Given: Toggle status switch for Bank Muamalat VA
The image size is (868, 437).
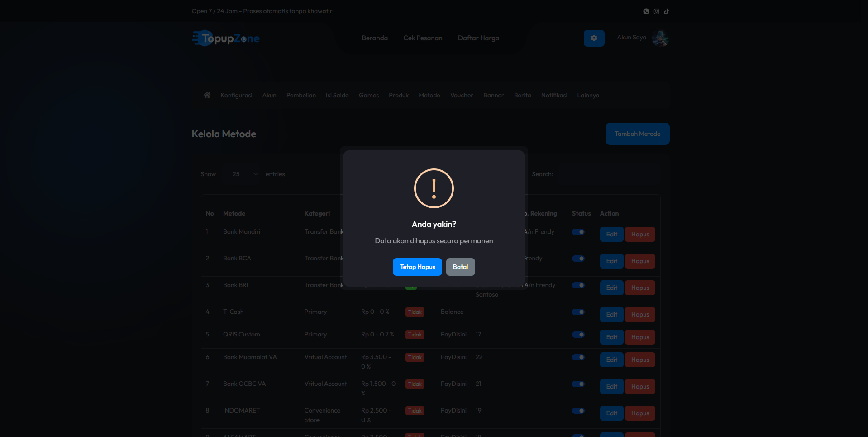Looking at the screenshot, I should pyautogui.click(x=578, y=357).
